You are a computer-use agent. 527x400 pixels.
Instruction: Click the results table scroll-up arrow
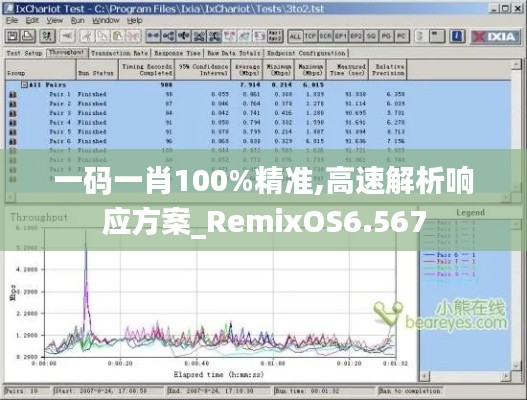516,65
